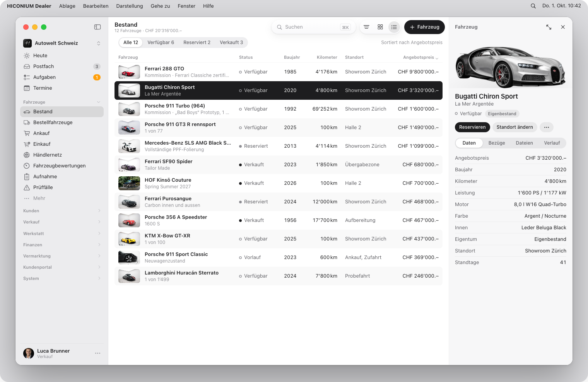The width and height of the screenshot is (588, 382).
Task: Expand the Kunden section
Action: point(62,211)
